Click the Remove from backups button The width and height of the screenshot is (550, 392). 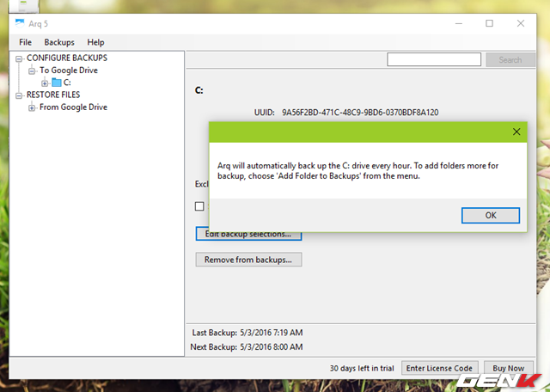coord(248,259)
